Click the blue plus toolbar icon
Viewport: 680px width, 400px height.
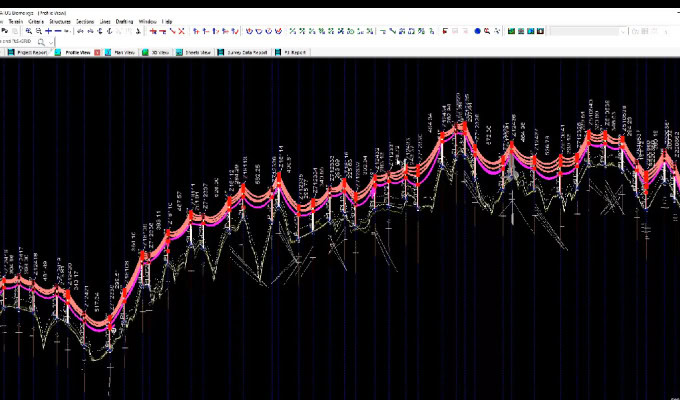click(48, 31)
